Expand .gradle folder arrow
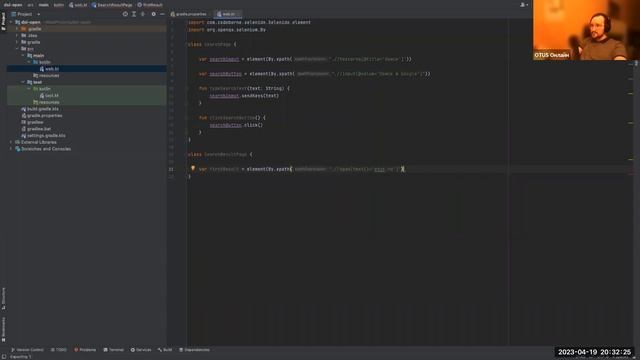640x360 pixels. (x=17, y=29)
